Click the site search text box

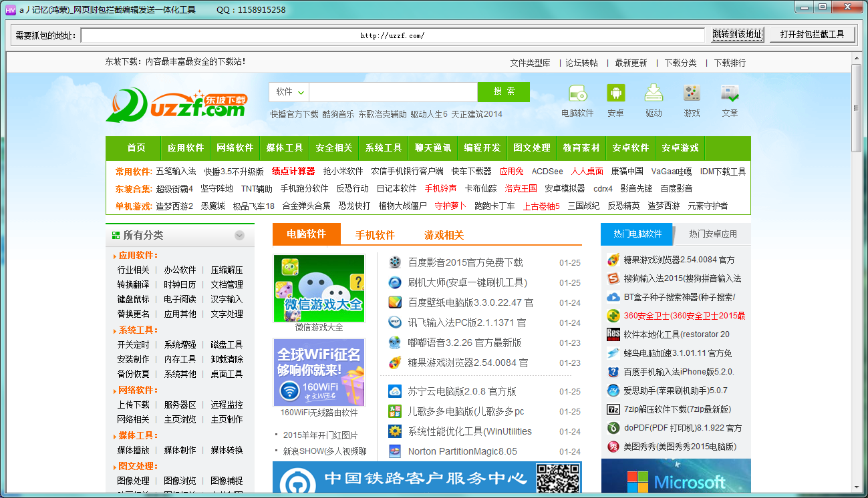394,92
